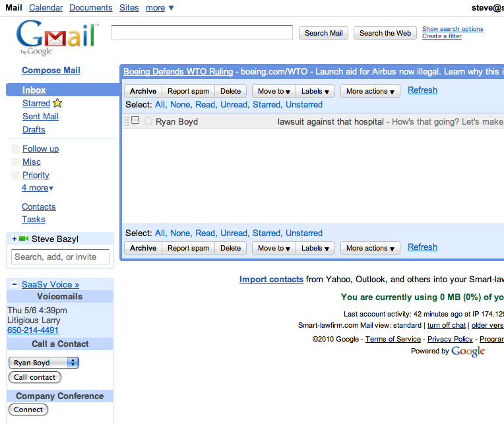Click the bottom Report spam button
The image size is (504, 424).
coord(189,248)
